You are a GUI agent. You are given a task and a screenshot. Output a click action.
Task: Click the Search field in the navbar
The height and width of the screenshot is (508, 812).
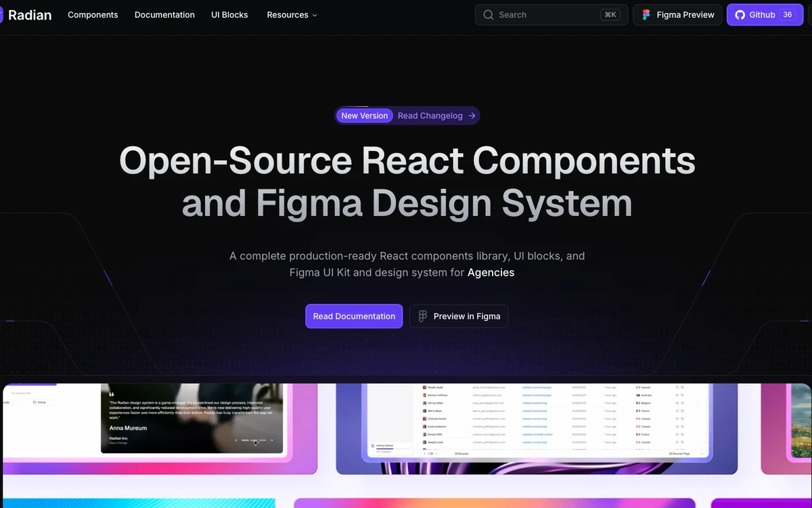551,15
